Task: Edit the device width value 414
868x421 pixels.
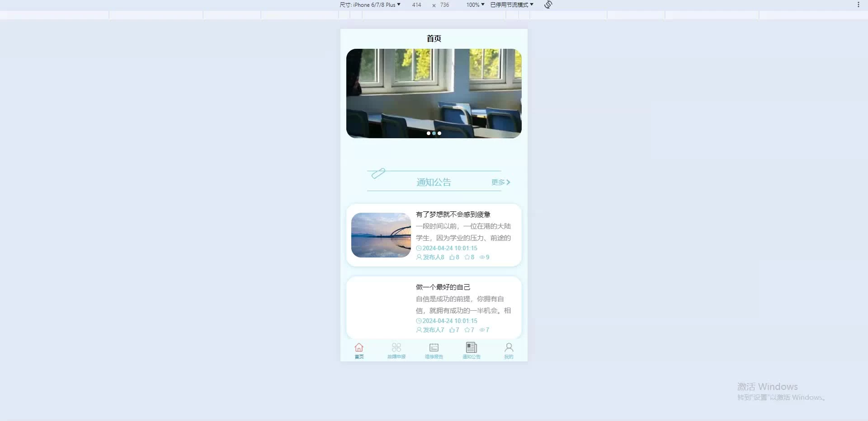Action: coord(416,5)
